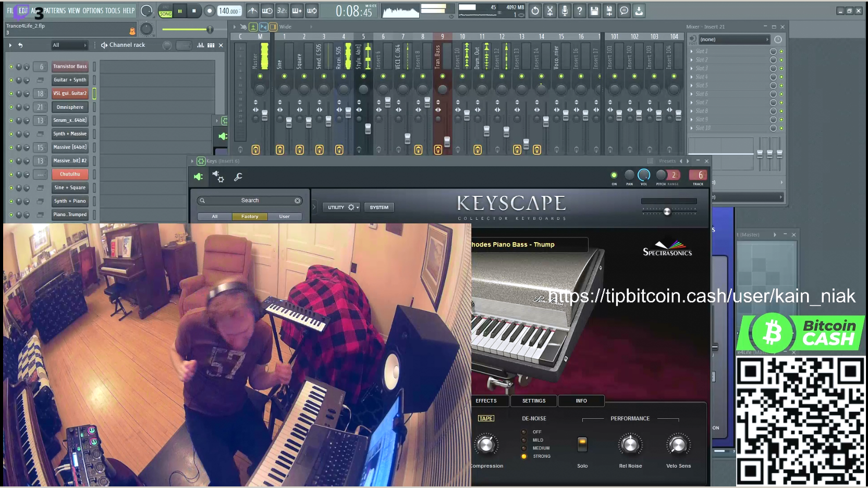The height and width of the screenshot is (488, 868).
Task: Toggle the recording countdown icon
Action: coord(282,10)
